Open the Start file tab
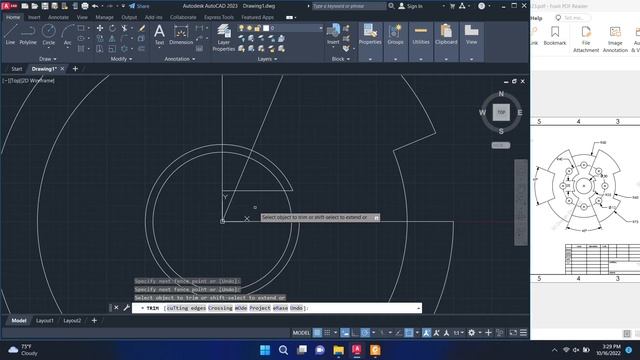This screenshot has height=360, width=640. click(17, 69)
